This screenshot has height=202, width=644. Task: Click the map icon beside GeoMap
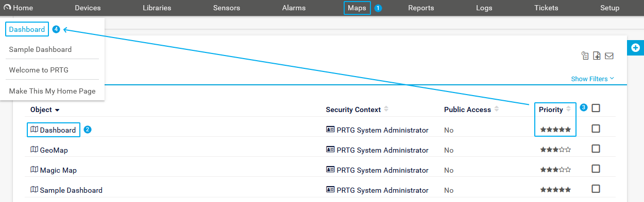click(x=35, y=150)
